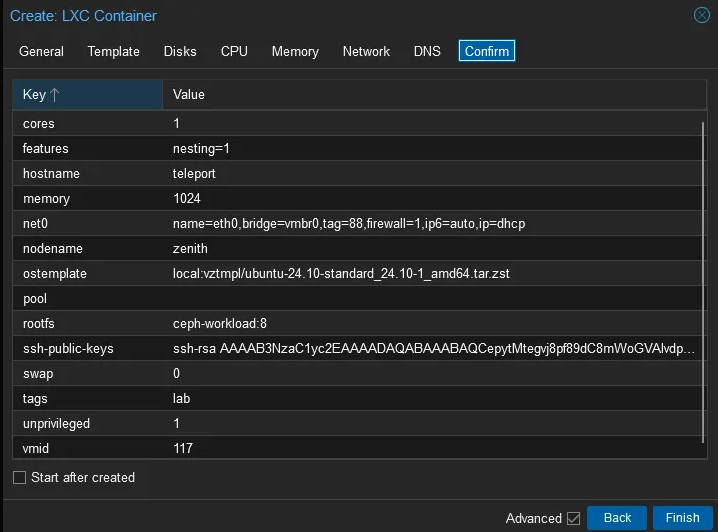Enable Start after created checkbox
This screenshot has height=532, width=718.
19,478
